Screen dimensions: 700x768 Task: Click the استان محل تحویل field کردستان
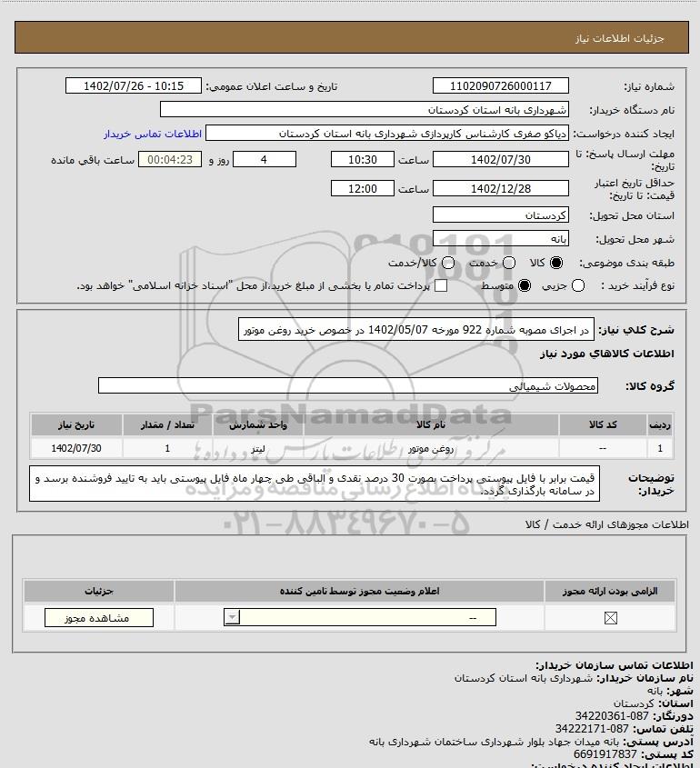(501, 215)
